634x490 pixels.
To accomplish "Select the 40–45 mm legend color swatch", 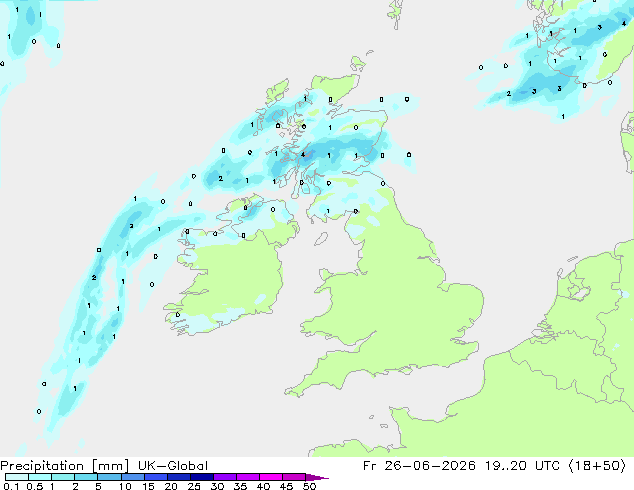I will click(x=271, y=477).
